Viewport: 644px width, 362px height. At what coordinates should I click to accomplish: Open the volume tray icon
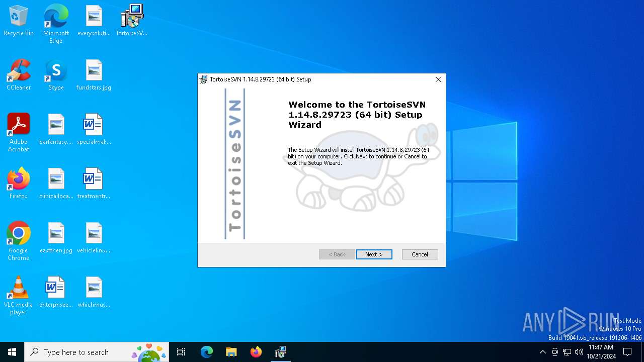(579, 352)
